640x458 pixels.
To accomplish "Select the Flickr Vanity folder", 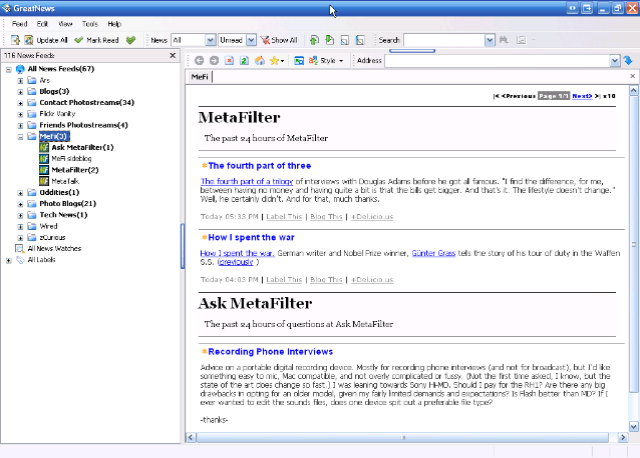I will click(57, 113).
